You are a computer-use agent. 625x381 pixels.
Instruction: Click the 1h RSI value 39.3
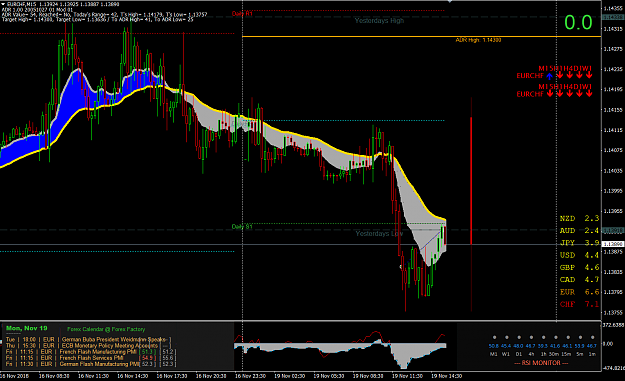tap(542, 346)
